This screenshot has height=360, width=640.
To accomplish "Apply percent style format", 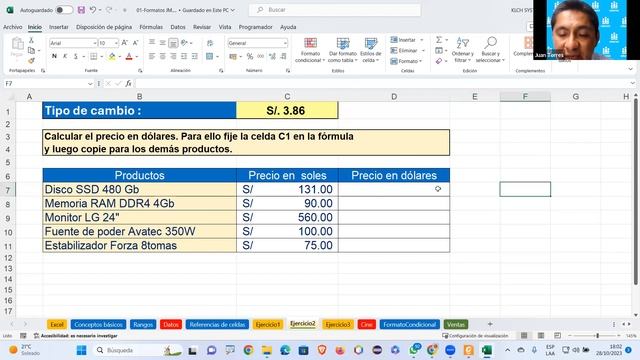I will [x=250, y=56].
